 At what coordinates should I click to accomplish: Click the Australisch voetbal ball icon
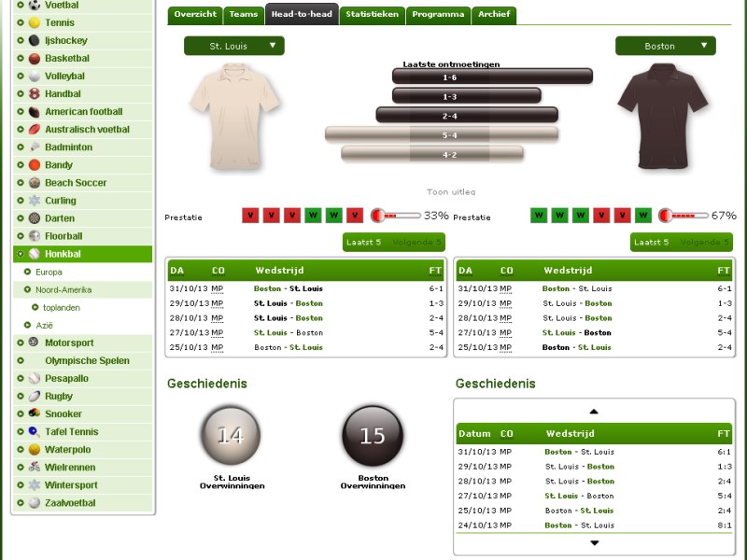tap(35, 130)
